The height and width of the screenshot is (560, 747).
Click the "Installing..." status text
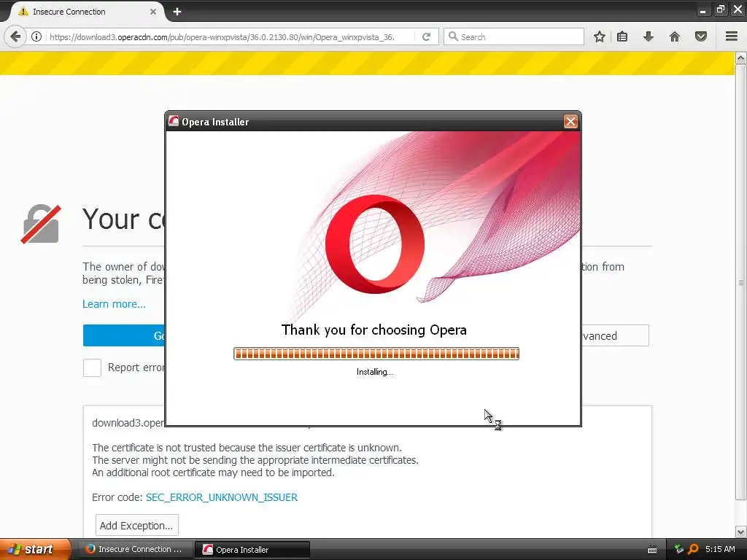[375, 372]
